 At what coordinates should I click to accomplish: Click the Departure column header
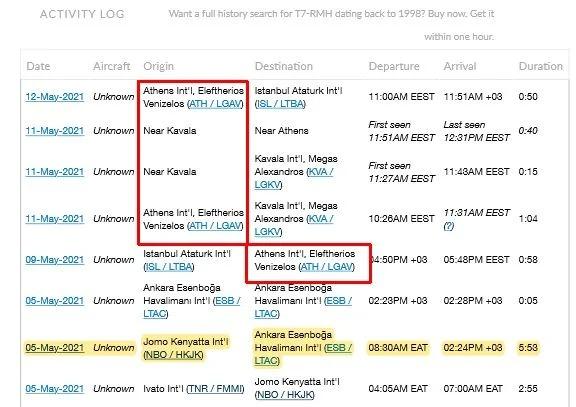[x=394, y=66]
